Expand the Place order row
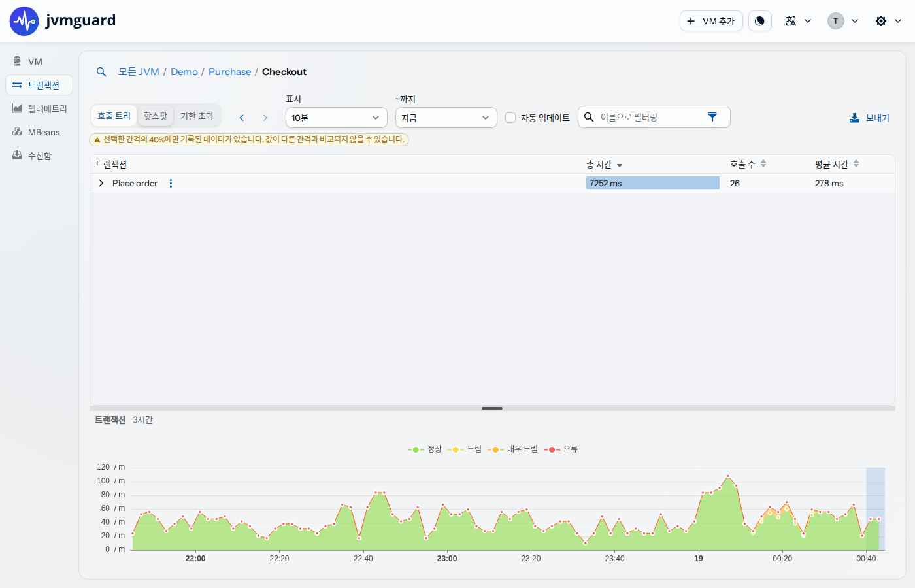Image resolution: width=915 pixels, height=588 pixels. coord(101,183)
